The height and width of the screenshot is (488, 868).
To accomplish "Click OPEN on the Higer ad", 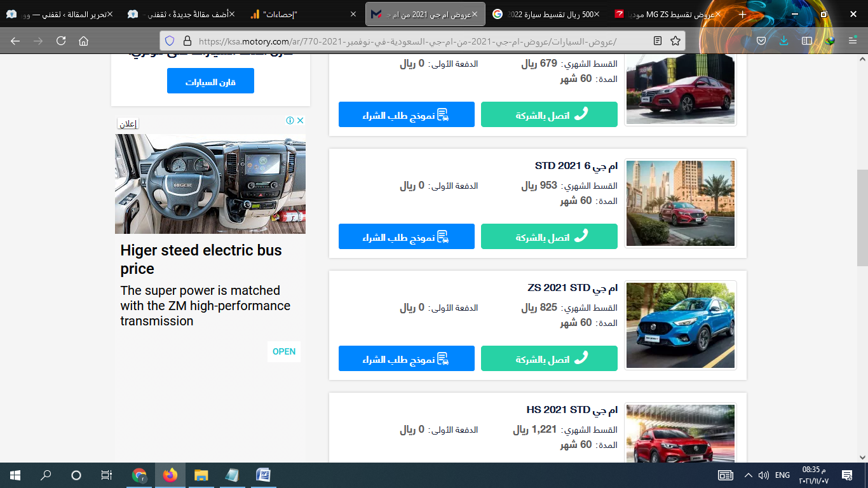I will click(284, 351).
